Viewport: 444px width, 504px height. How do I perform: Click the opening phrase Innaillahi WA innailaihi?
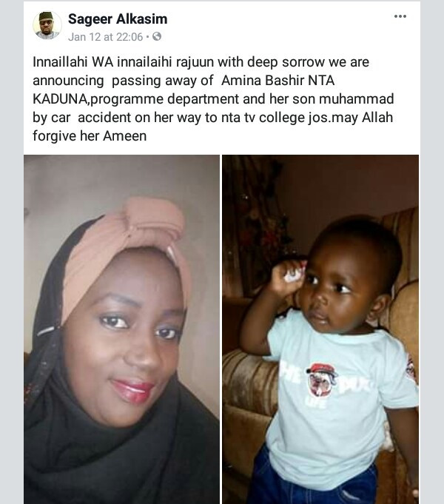click(103, 62)
